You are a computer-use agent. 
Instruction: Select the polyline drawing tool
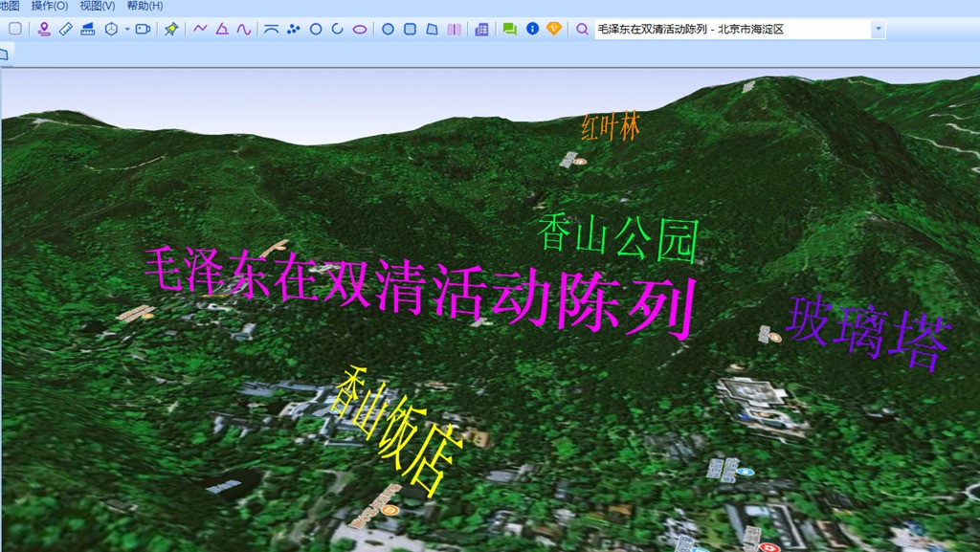(200, 29)
